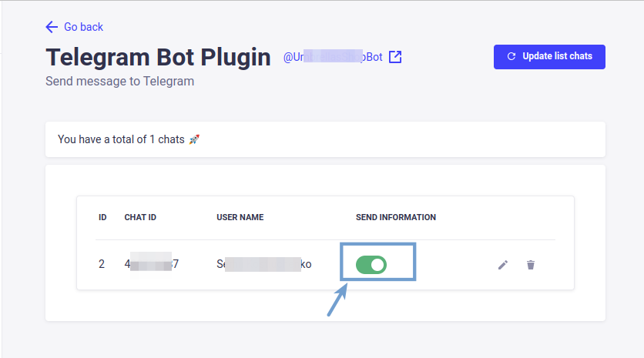644x358 pixels.
Task: Click the Telegram Bot Plugin heading
Action: point(158,57)
